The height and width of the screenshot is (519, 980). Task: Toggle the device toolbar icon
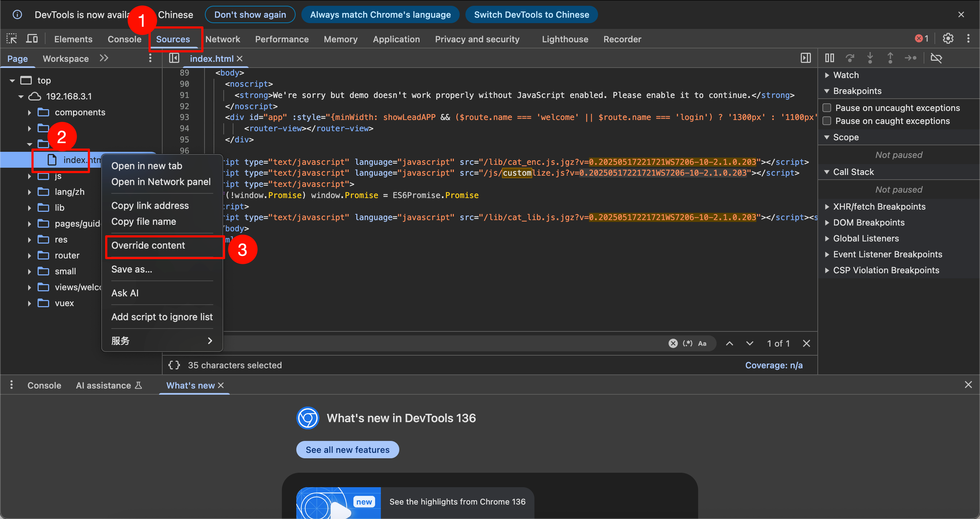(32, 39)
